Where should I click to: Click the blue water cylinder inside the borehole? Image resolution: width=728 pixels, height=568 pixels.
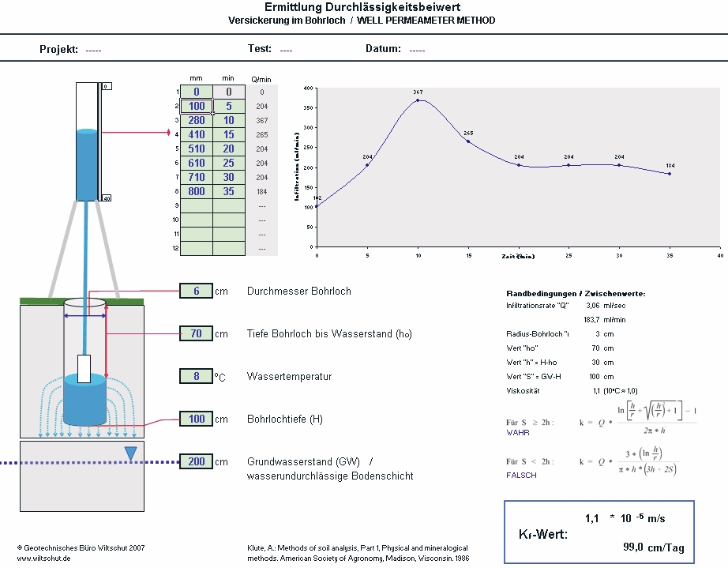pyautogui.click(x=84, y=400)
